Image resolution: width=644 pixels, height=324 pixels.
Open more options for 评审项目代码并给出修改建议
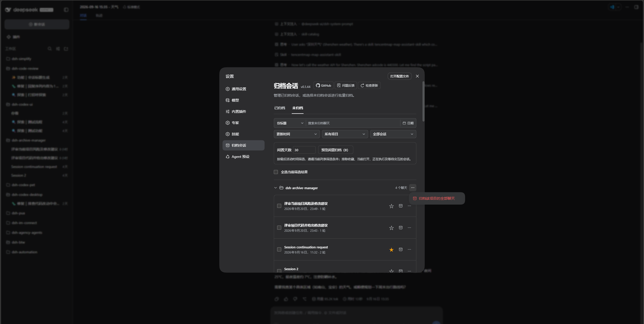(409, 228)
